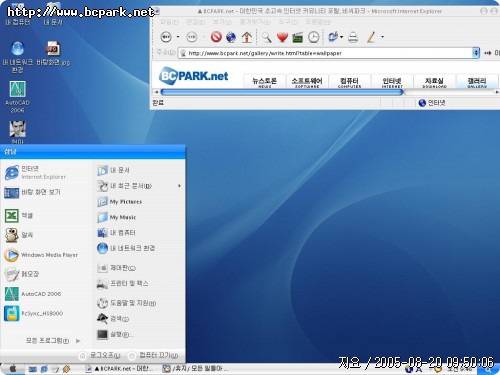The height and width of the screenshot is (375, 500).
Task: Switch to BCPARK.net taskbar button
Action: [x=119, y=369]
